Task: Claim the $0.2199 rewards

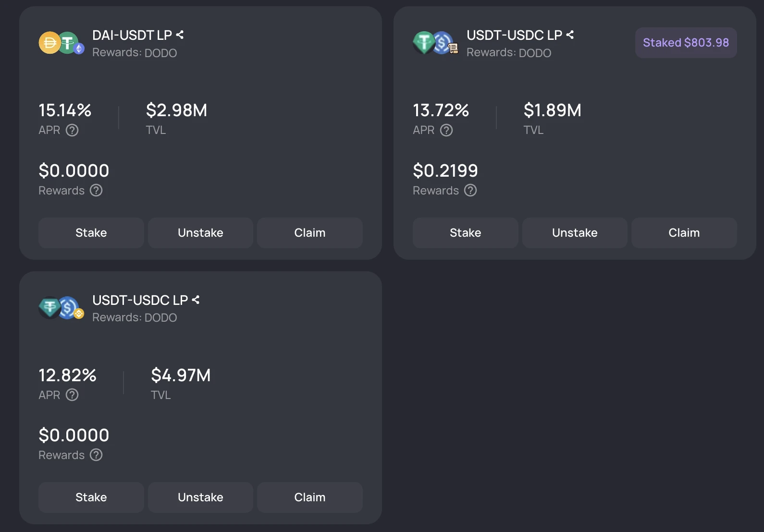Action: click(684, 233)
